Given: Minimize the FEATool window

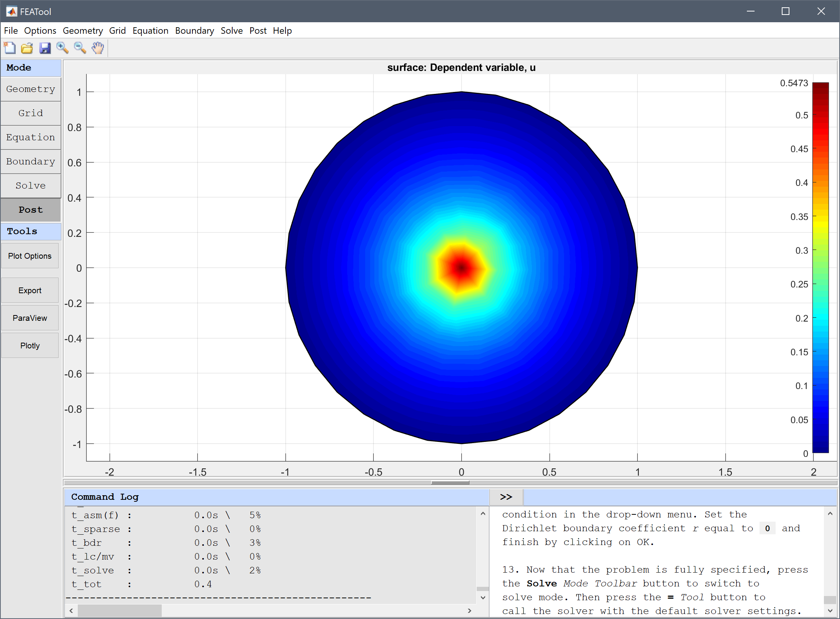Looking at the screenshot, I should coord(751,11).
